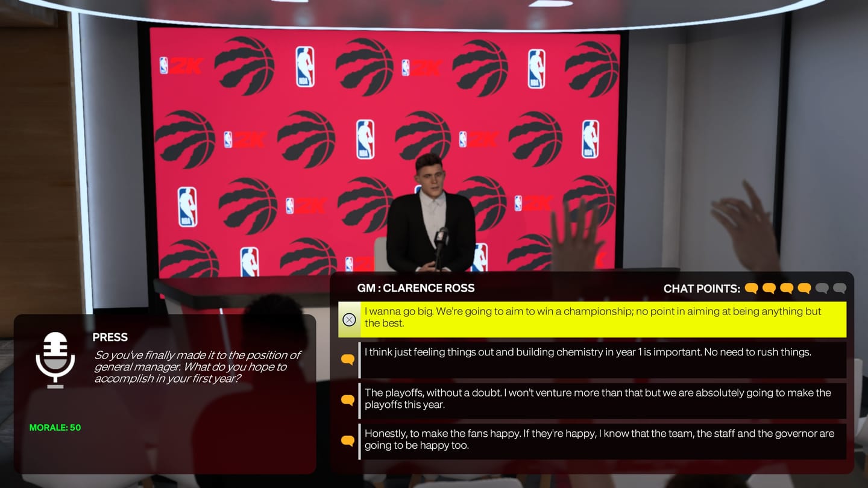This screenshot has width=868, height=488.
Task: Click chat bubble icon beside chemistry answer
Action: [x=348, y=360]
